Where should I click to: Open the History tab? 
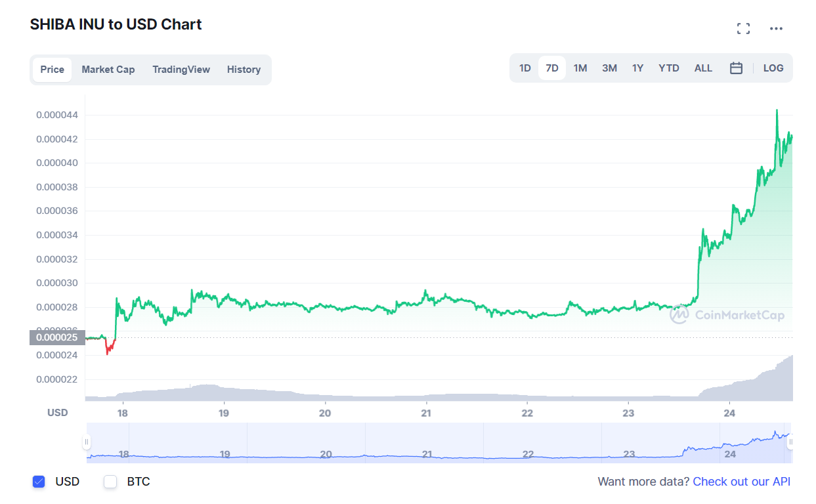(x=244, y=70)
